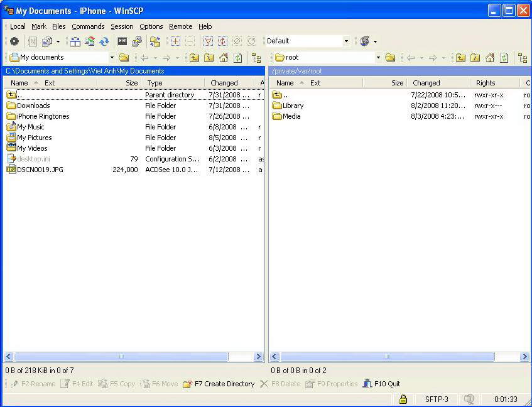This screenshot has width=532, height=407.
Task: Click F5 Copy button
Action: click(116, 384)
